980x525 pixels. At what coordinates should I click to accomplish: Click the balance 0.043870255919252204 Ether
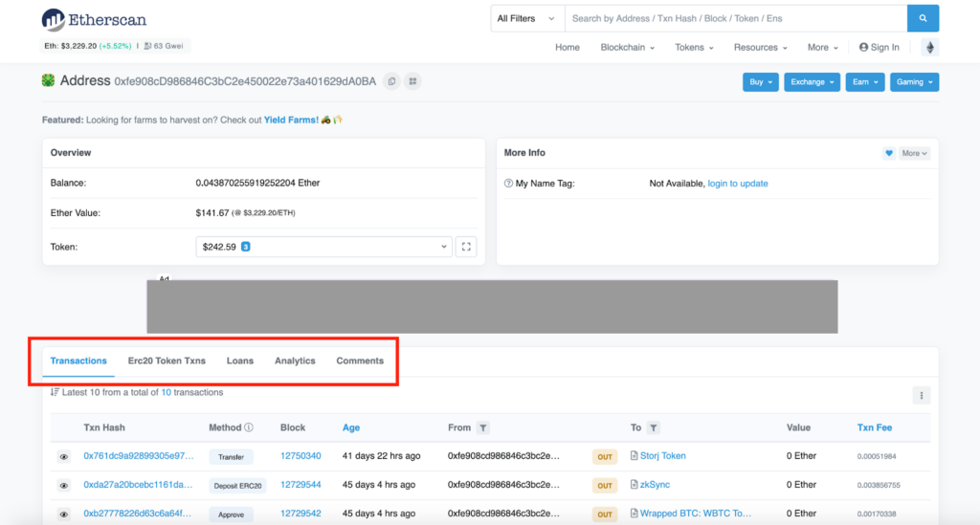(x=257, y=183)
